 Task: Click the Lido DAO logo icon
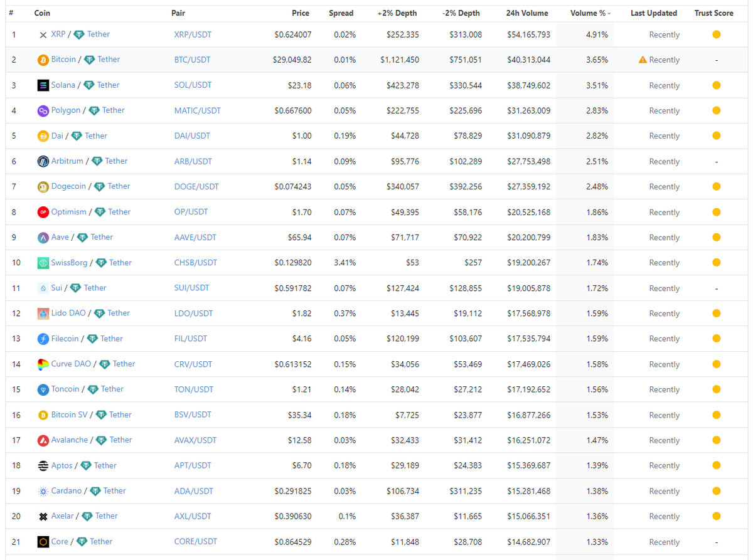click(x=43, y=314)
